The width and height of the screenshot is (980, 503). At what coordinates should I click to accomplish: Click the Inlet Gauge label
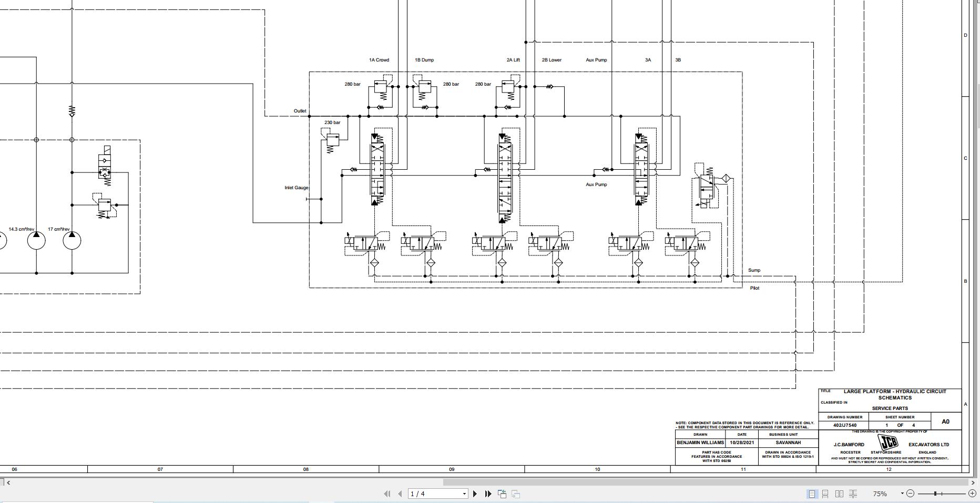[x=297, y=188]
